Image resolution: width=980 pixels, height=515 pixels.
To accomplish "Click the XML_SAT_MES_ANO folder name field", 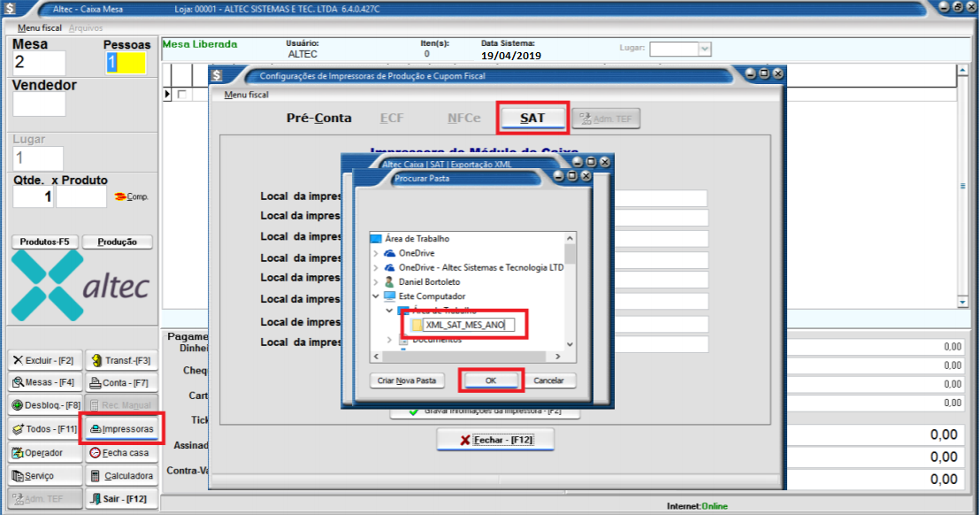I will [469, 325].
